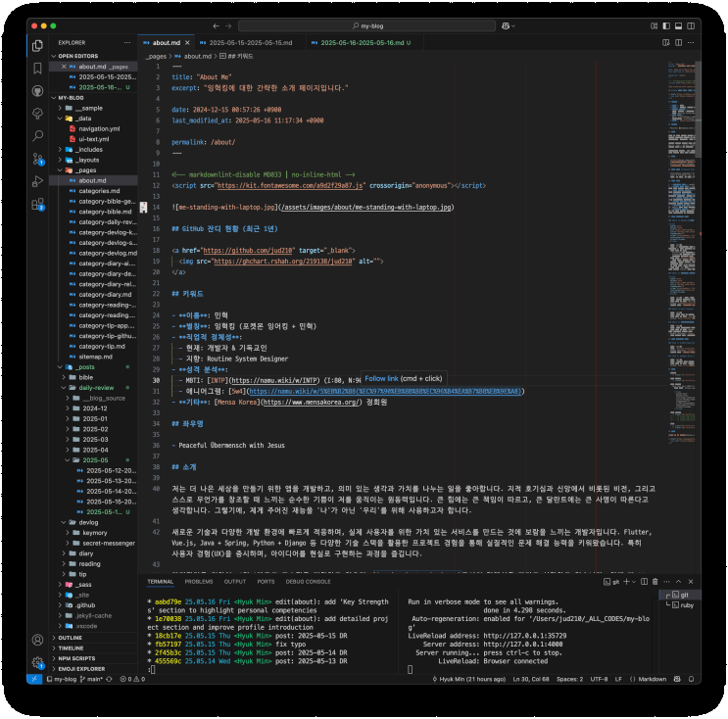Viewport: 728px width, 719px height.
Task: Toggle Secondary Side Bar visibility
Action: click(x=691, y=26)
